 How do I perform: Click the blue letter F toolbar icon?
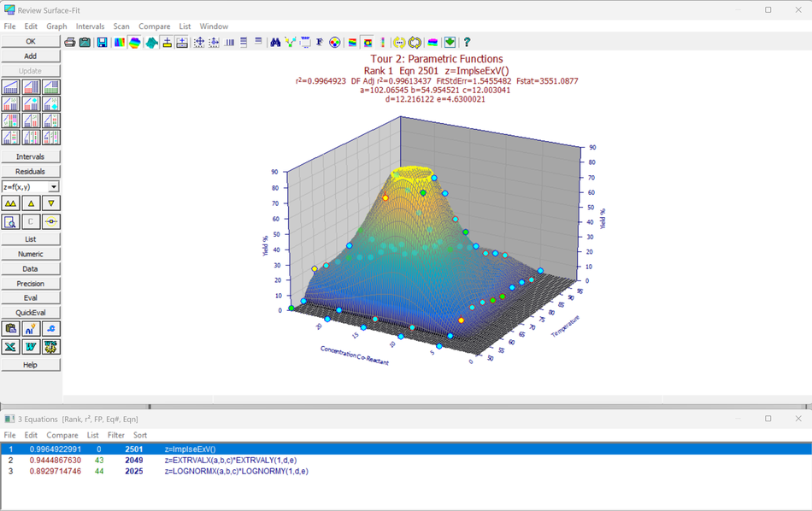[x=320, y=43]
